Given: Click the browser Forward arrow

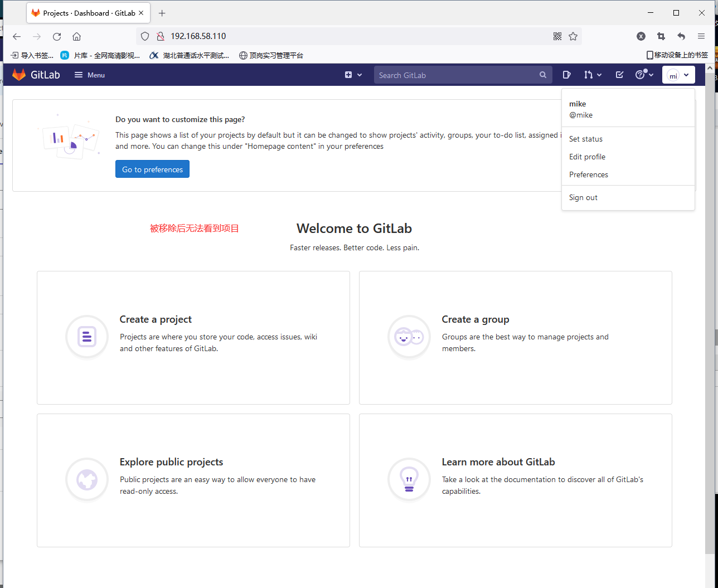Looking at the screenshot, I should coord(37,36).
